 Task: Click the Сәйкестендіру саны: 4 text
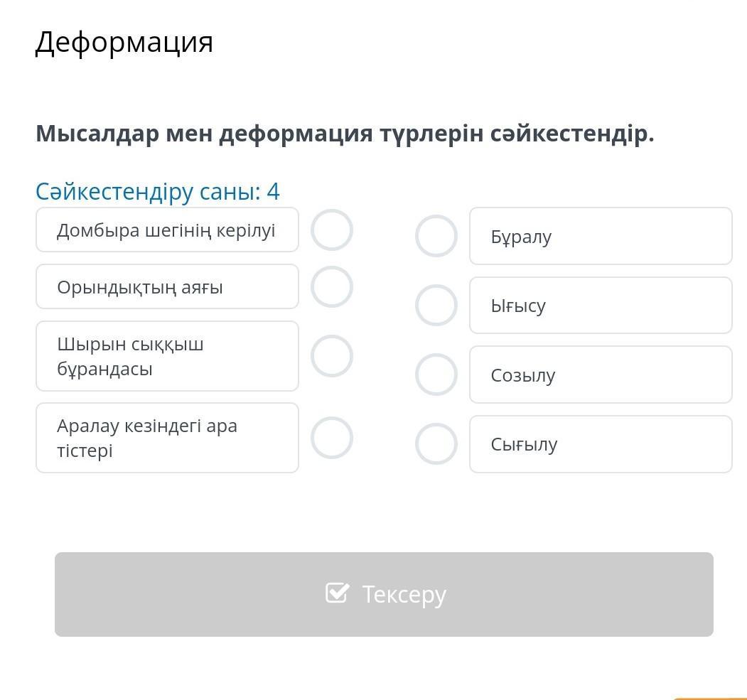pyautogui.click(x=158, y=191)
